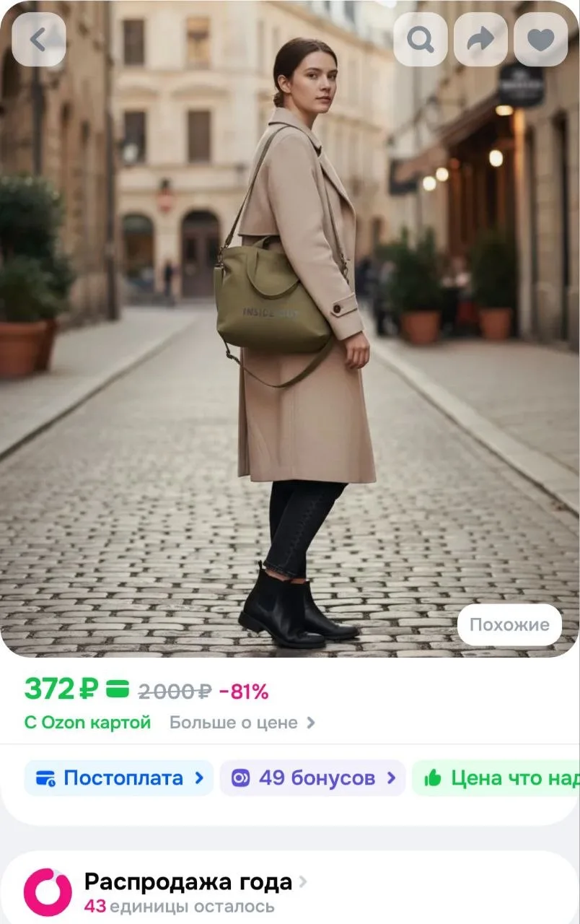580x924 pixels.
Task: Open the product photo of the olive bag
Action: click(x=290, y=328)
